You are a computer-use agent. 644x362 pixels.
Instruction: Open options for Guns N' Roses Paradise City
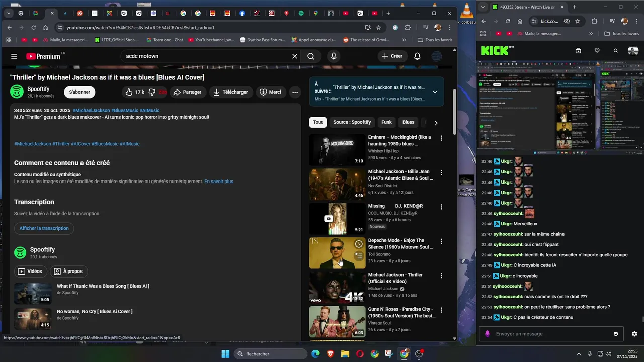[441, 310]
